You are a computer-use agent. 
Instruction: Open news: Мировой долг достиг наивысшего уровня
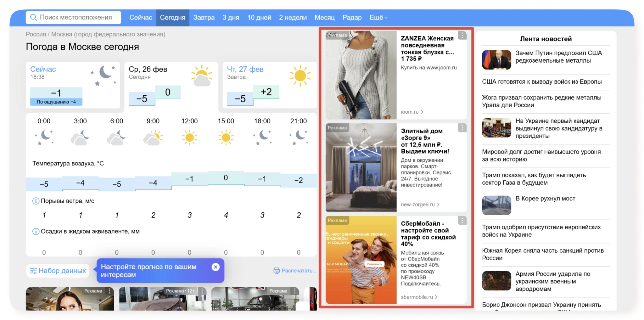pyautogui.click(x=541, y=155)
